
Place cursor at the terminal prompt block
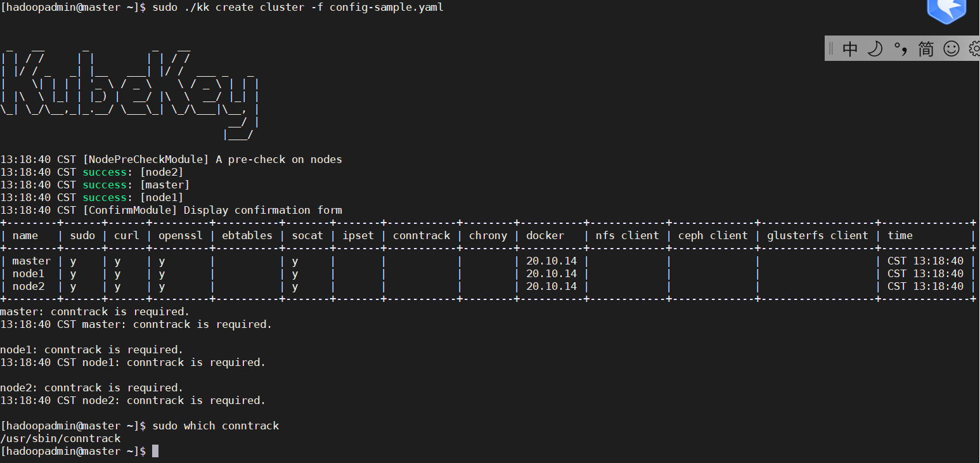(x=154, y=451)
